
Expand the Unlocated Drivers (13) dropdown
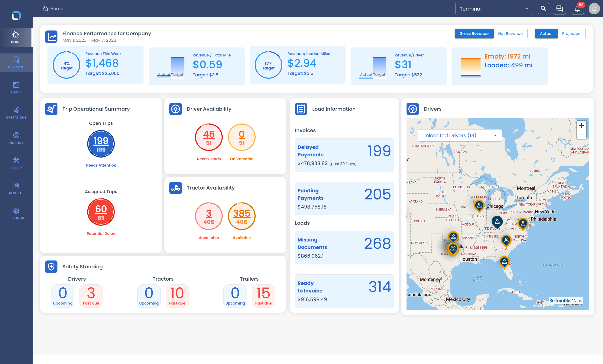(460, 136)
